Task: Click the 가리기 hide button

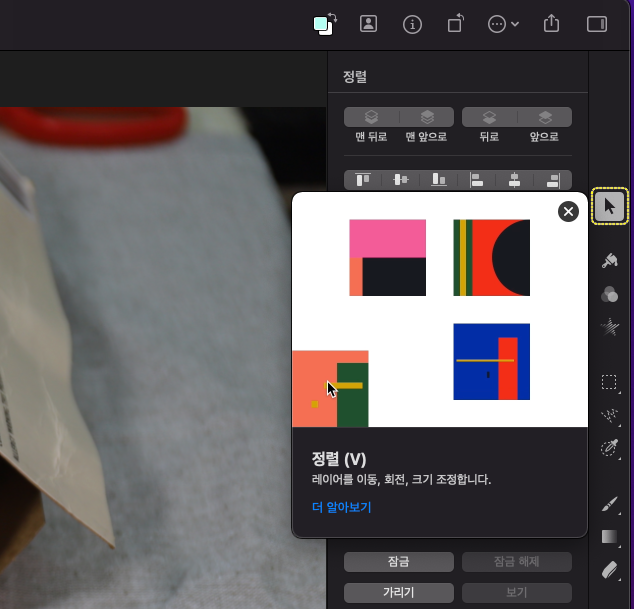Action: (x=399, y=593)
